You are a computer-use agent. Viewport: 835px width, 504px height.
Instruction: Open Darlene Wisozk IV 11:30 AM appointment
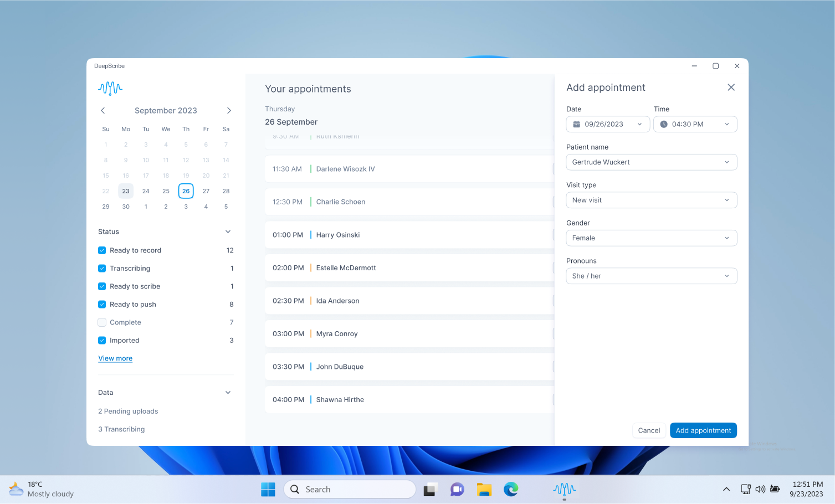409,169
